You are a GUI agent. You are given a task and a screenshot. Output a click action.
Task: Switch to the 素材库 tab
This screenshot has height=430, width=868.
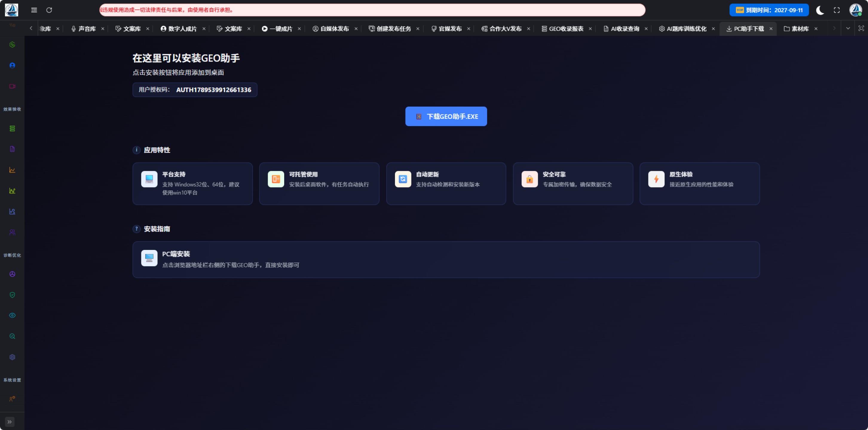(796, 29)
